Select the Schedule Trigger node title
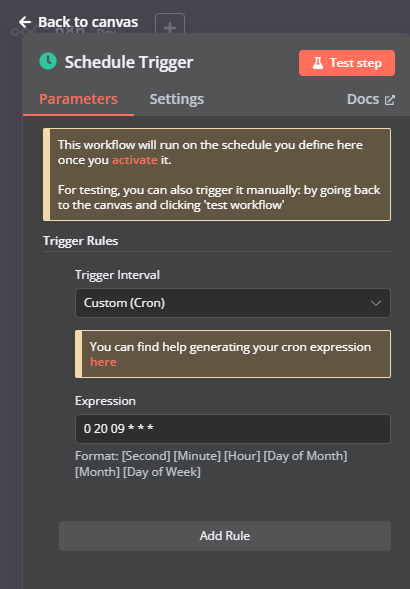This screenshot has height=589, width=410. (129, 62)
